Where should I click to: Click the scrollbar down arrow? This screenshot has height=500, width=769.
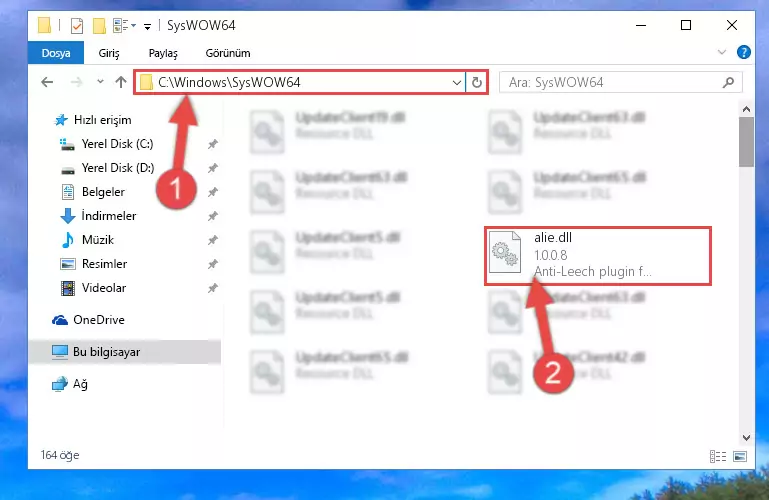point(746,438)
